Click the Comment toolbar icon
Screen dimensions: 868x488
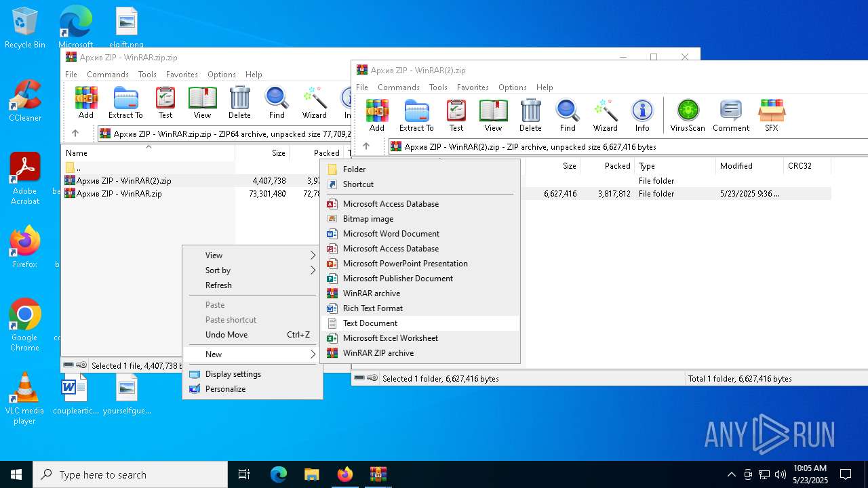tap(731, 115)
